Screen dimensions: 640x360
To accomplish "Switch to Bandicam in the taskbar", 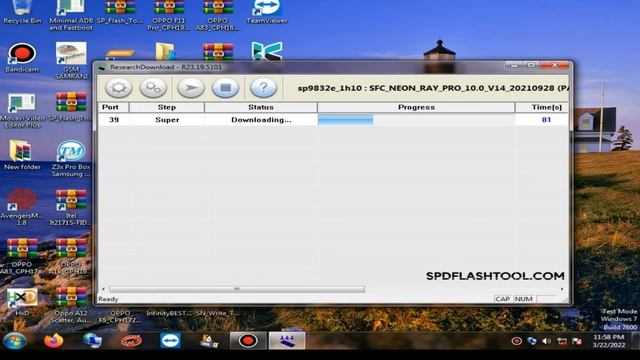I will click(x=248, y=340).
